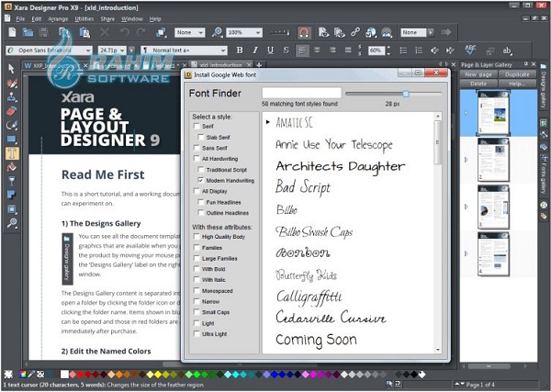
Task: Apply Underline formatting
Action: tap(270, 50)
